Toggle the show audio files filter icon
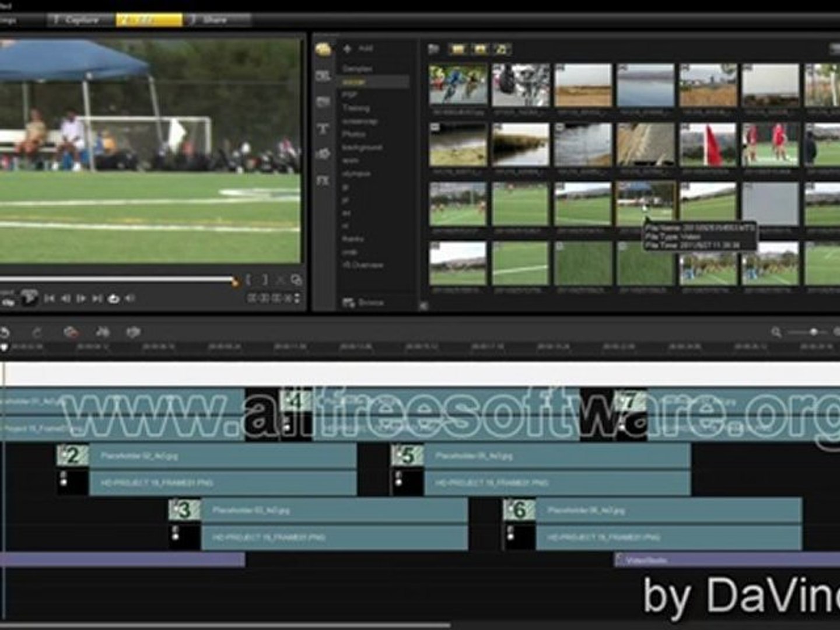 point(502,49)
